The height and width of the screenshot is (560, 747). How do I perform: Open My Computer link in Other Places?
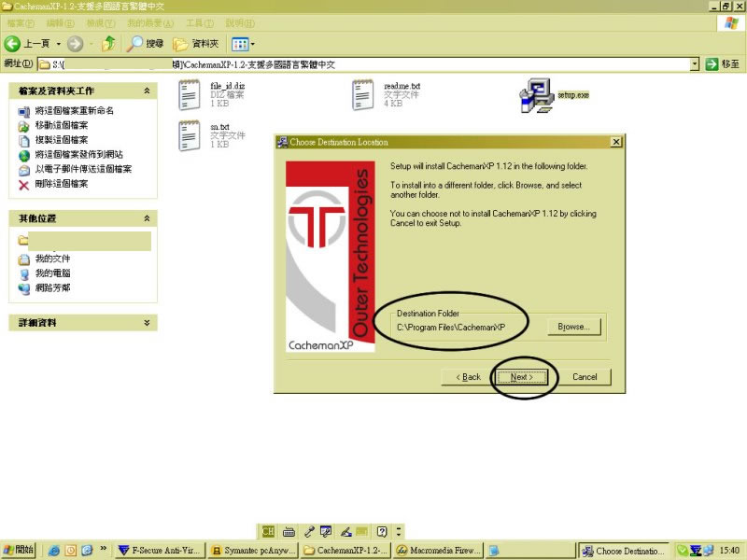point(52,273)
